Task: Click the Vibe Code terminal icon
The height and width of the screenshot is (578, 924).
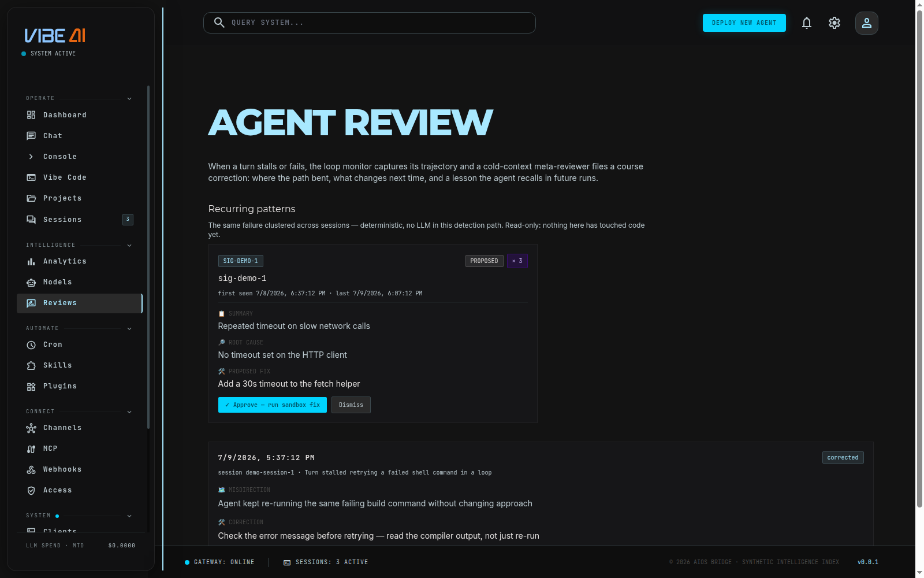Action: [x=31, y=177]
